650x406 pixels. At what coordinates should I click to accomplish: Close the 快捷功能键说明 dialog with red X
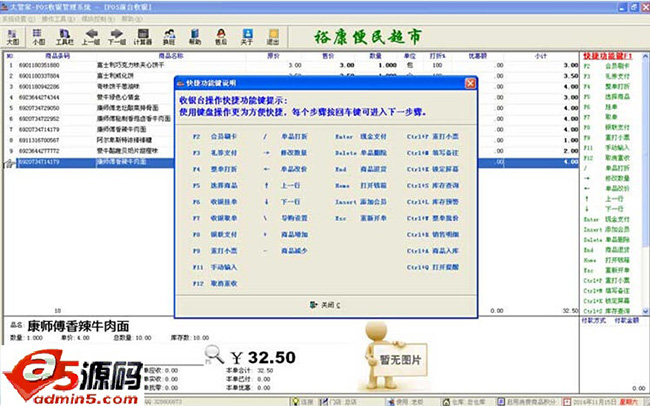coord(470,83)
